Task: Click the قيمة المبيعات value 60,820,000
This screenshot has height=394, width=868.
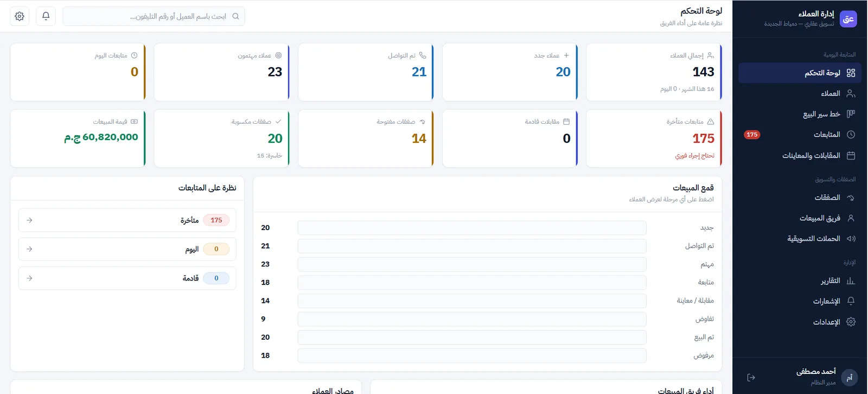Action: (x=101, y=138)
